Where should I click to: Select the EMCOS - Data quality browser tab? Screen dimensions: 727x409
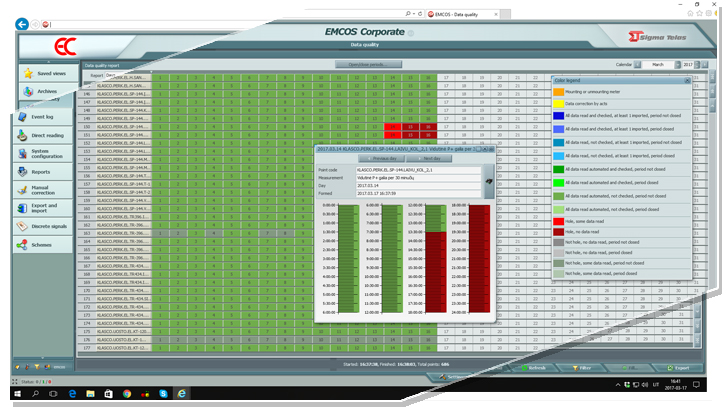[x=463, y=14]
